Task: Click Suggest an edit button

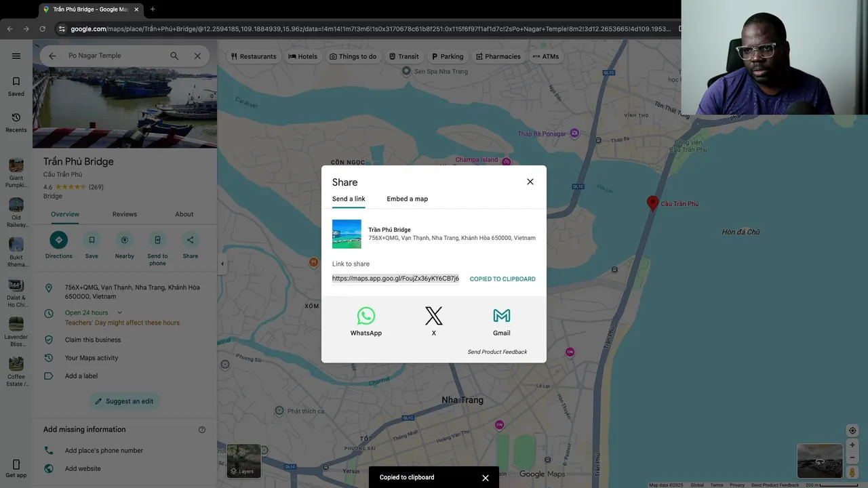Action: pos(125,401)
